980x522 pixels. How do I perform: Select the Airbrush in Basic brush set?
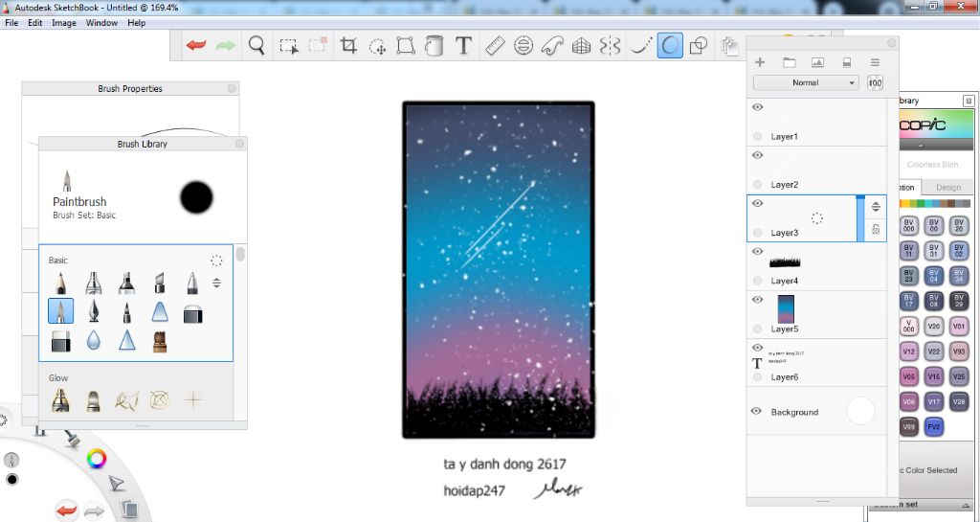point(94,283)
